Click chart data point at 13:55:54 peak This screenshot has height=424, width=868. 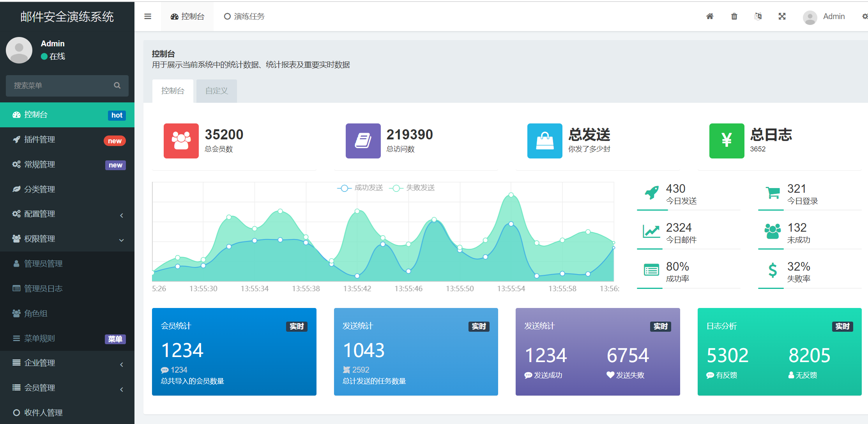(511, 195)
